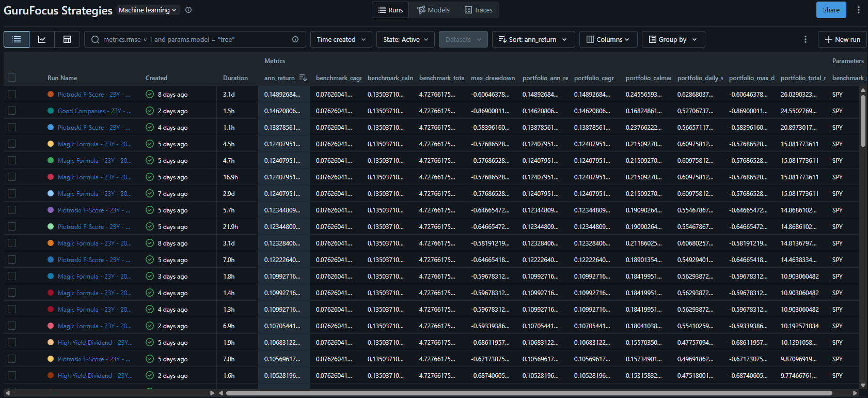Click Duration column header
Screen dimensions: 868x398
[x=235, y=78]
